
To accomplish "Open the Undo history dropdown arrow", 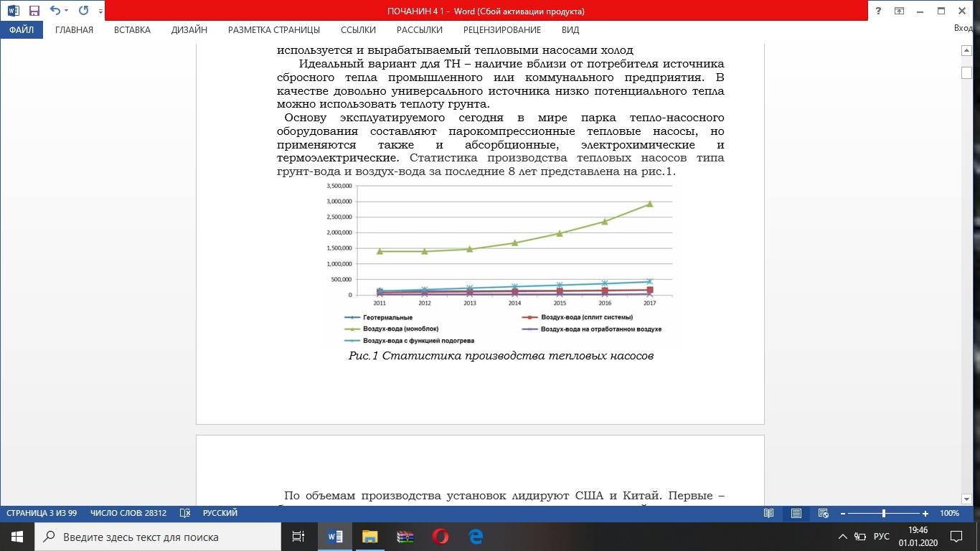I will (67, 11).
